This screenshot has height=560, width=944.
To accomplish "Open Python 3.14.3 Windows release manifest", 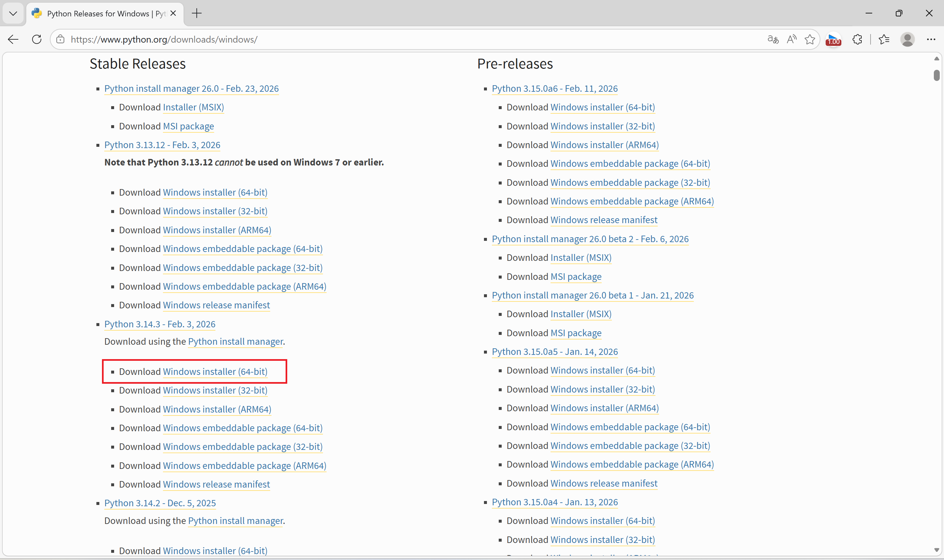I will [x=216, y=485].
